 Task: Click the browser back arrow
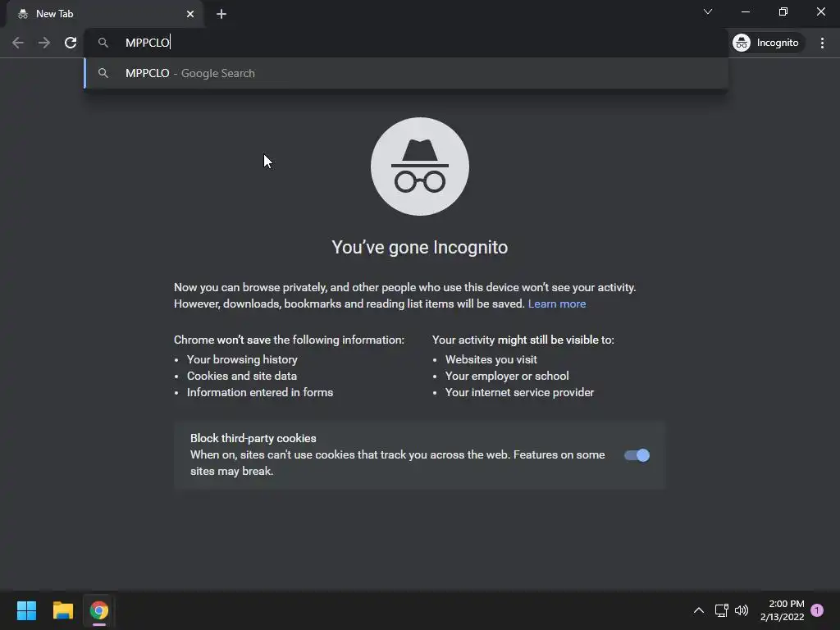18,43
